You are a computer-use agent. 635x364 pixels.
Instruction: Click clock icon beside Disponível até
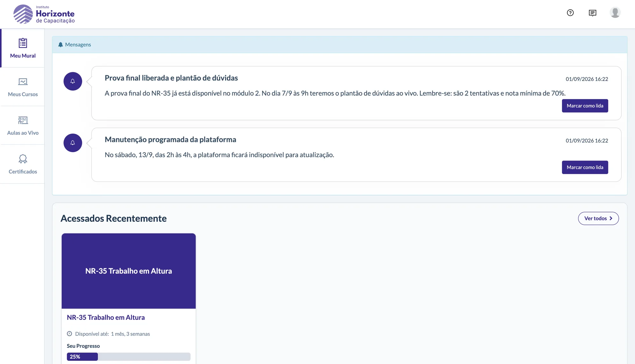coord(70,334)
